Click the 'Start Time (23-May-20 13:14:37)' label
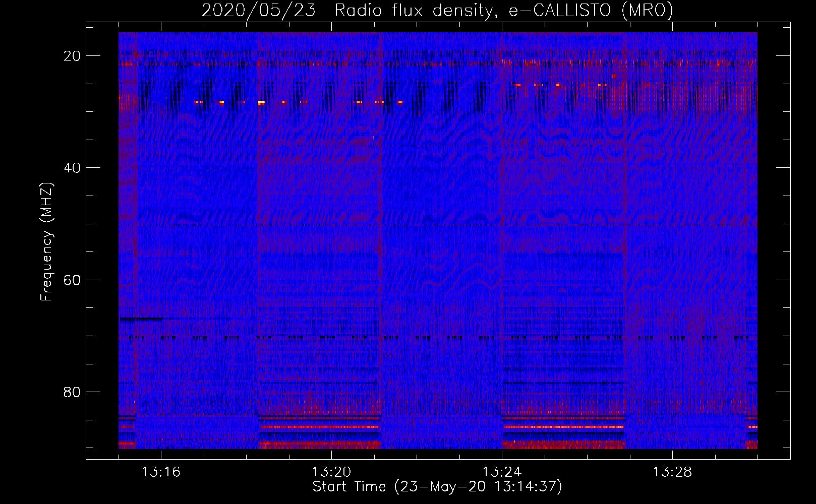The width and height of the screenshot is (816, 504). click(437, 487)
